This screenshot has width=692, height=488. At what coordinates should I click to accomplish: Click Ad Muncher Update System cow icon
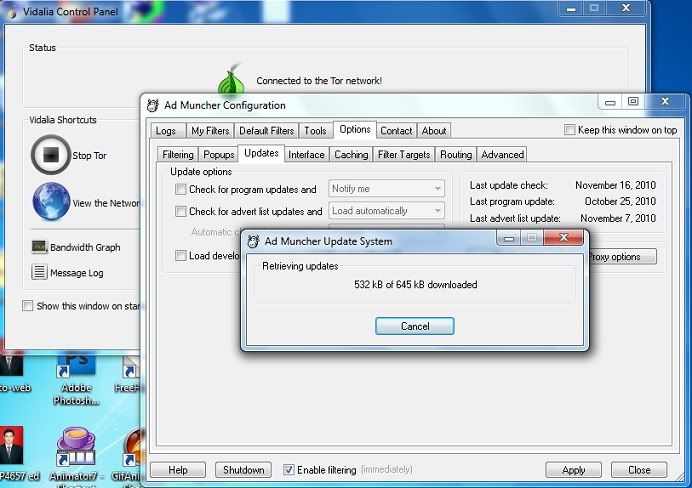pos(253,241)
